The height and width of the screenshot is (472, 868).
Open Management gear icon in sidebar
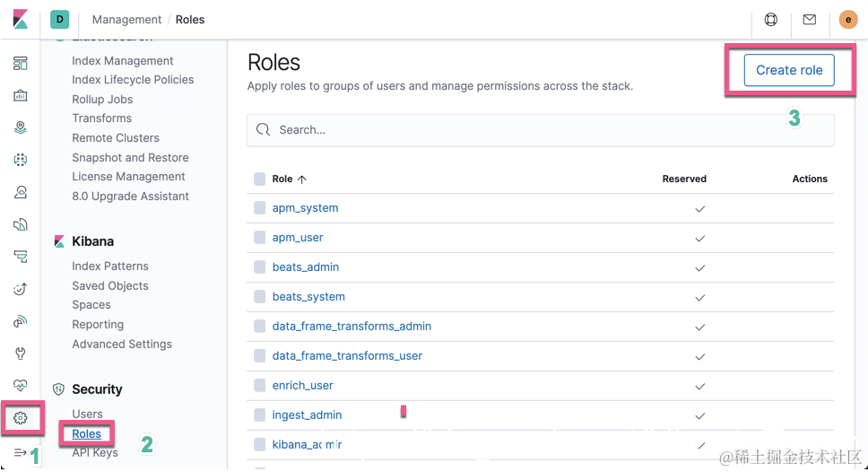coord(21,418)
